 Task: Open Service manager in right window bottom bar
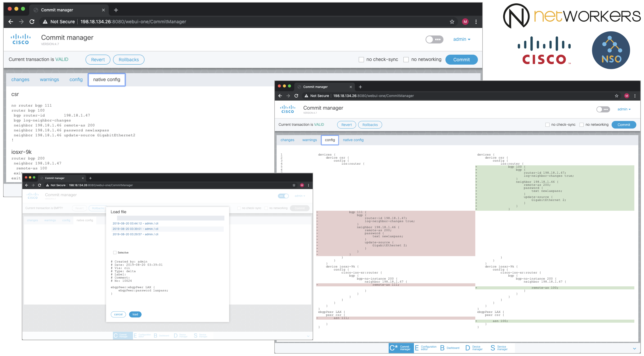point(499,348)
